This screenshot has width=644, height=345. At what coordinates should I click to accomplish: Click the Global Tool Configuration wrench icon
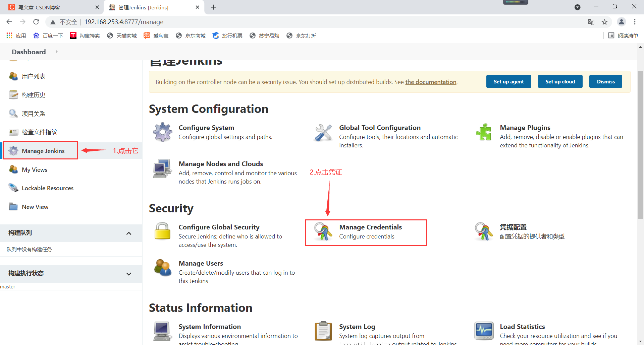(x=323, y=132)
